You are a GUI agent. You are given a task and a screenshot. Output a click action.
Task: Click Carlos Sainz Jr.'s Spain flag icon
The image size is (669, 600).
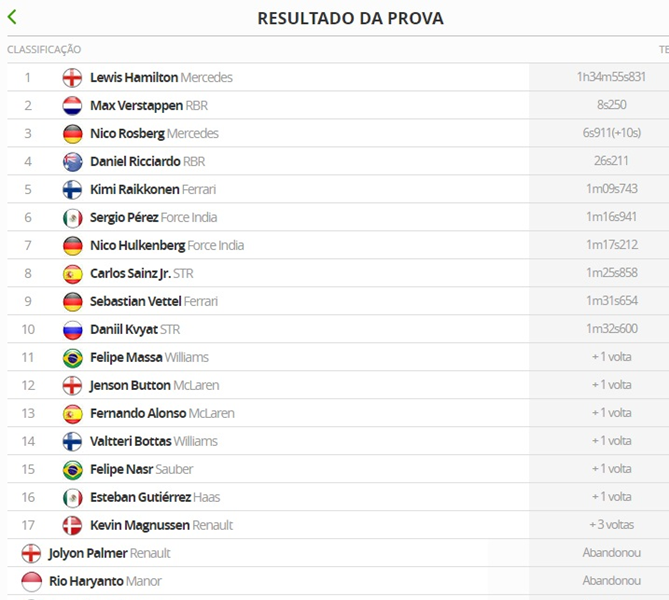pyautogui.click(x=72, y=273)
